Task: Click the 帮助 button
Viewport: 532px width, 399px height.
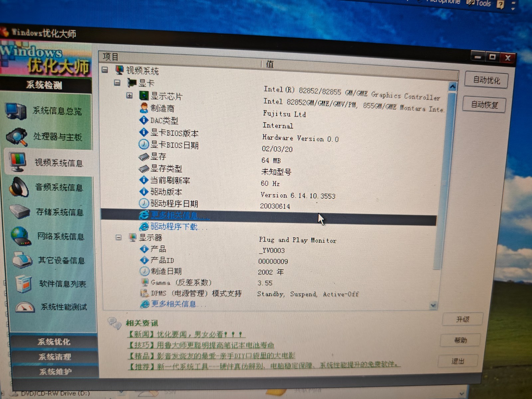Action: click(x=461, y=340)
